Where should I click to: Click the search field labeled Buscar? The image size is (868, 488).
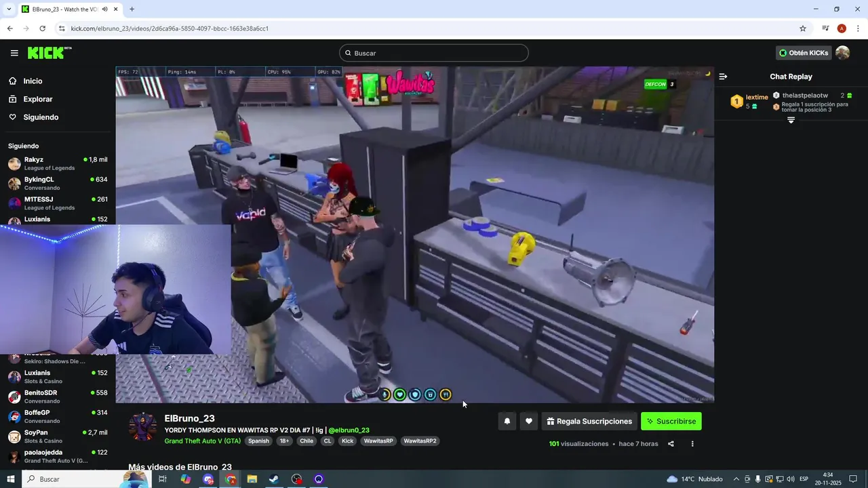434,53
